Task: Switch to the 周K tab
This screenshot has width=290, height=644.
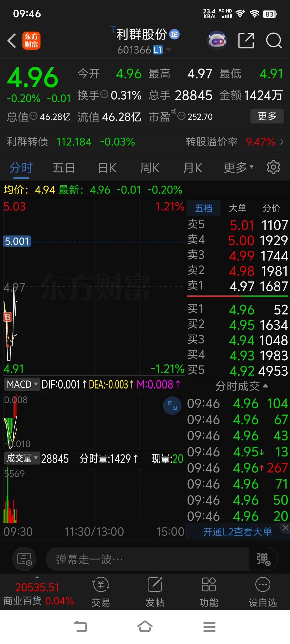Action: [x=150, y=167]
